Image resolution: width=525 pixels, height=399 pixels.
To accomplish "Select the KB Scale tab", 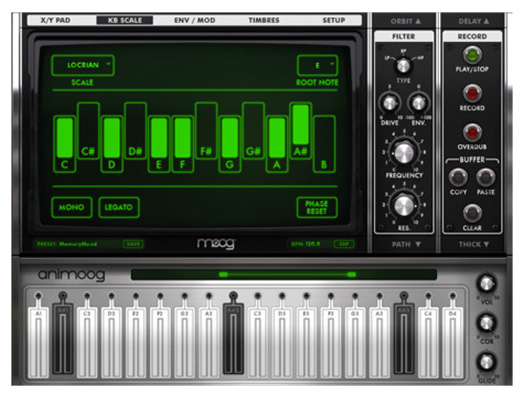I will (x=125, y=20).
